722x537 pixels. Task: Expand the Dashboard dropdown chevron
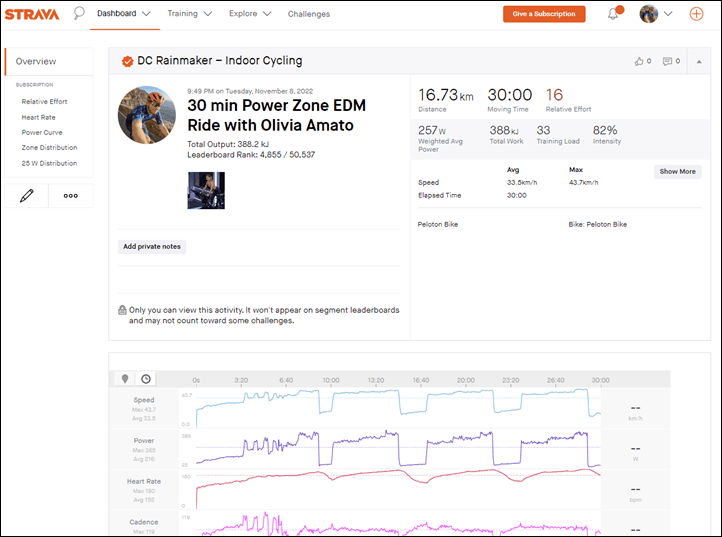pyautogui.click(x=146, y=14)
